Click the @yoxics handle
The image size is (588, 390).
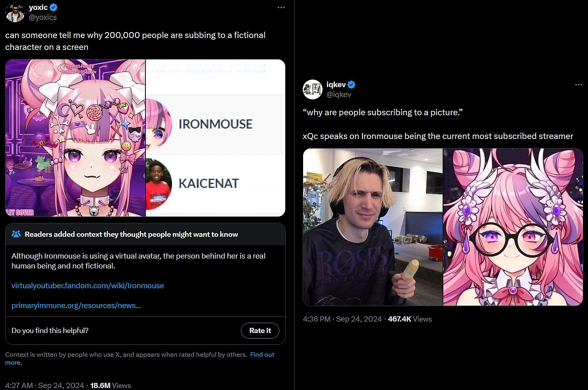(43, 17)
